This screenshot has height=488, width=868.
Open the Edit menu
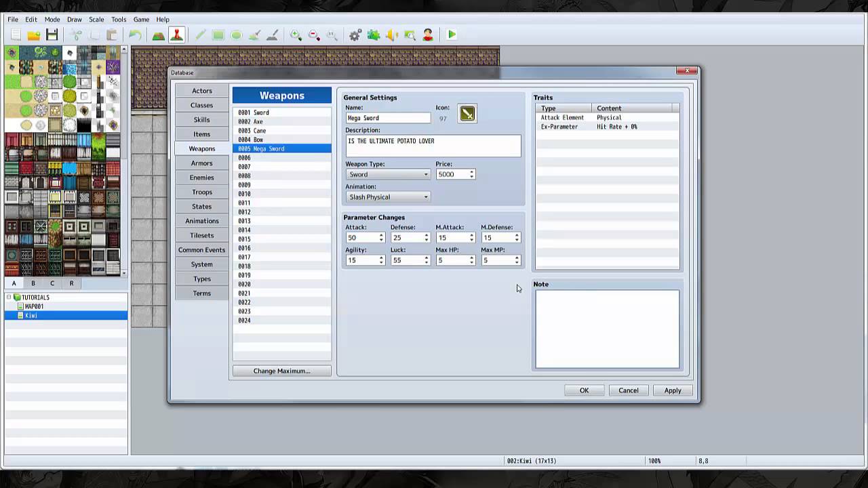tap(31, 20)
